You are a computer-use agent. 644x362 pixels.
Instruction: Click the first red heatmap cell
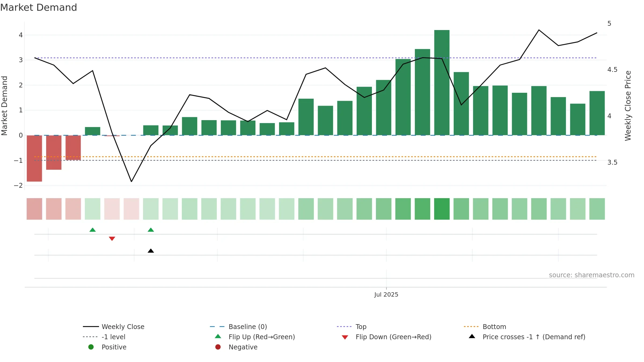[x=34, y=209]
